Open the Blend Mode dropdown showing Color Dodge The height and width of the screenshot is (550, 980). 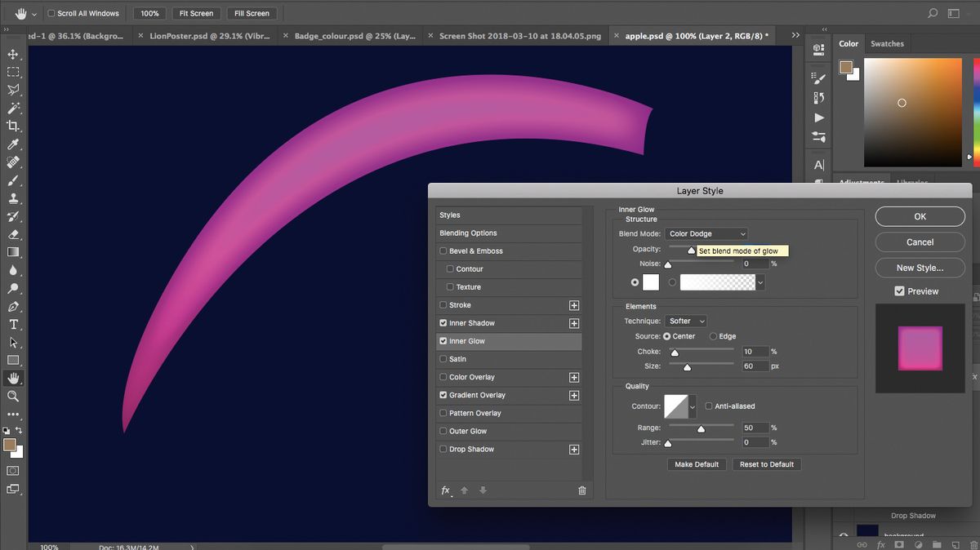706,233
